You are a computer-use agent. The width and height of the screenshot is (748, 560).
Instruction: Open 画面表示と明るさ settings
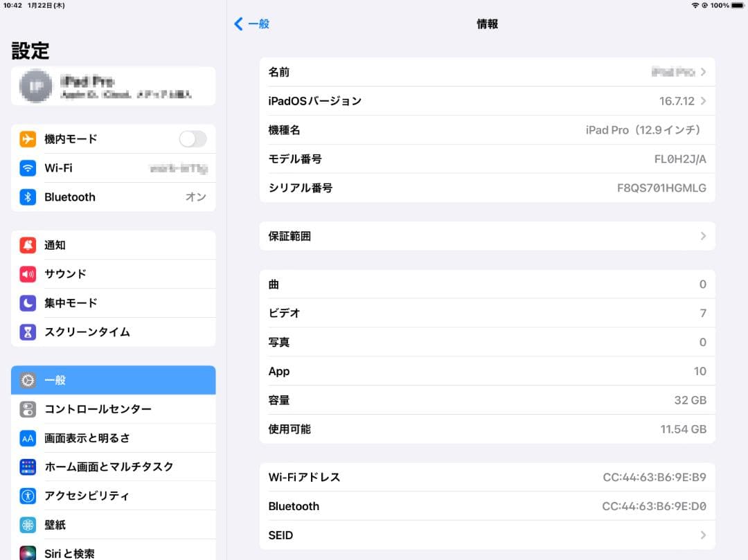click(113, 437)
